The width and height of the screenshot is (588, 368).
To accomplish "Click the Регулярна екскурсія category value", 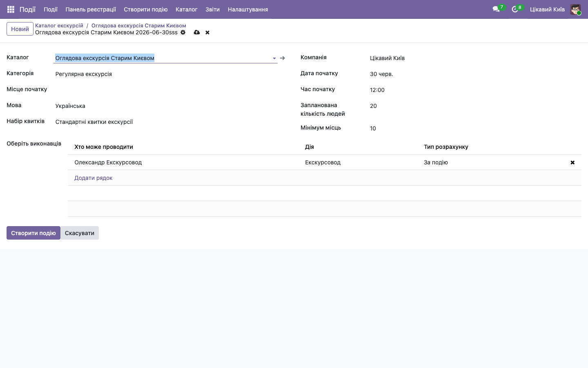I will tap(84, 74).
